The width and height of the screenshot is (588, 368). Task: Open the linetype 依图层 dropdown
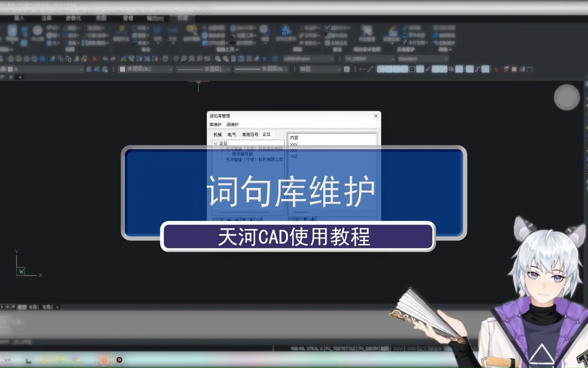coord(203,69)
